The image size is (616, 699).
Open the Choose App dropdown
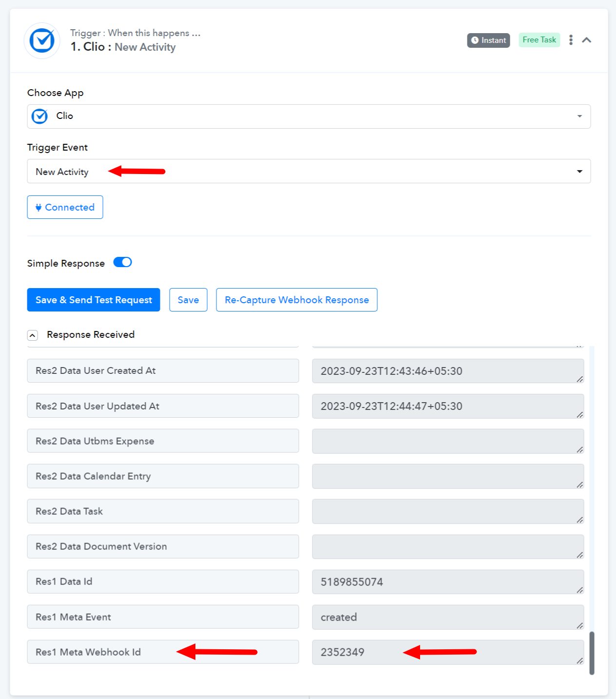coord(309,116)
